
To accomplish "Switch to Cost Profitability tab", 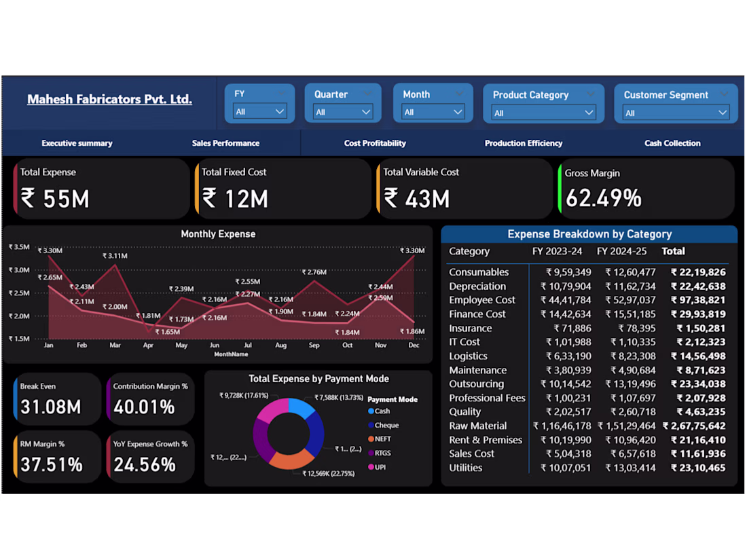I will 375,143.
